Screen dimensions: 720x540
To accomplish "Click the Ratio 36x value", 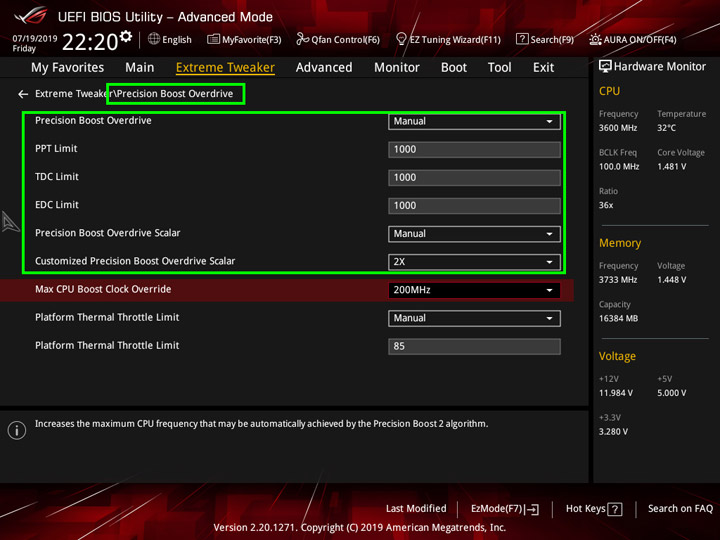I will [x=606, y=205].
